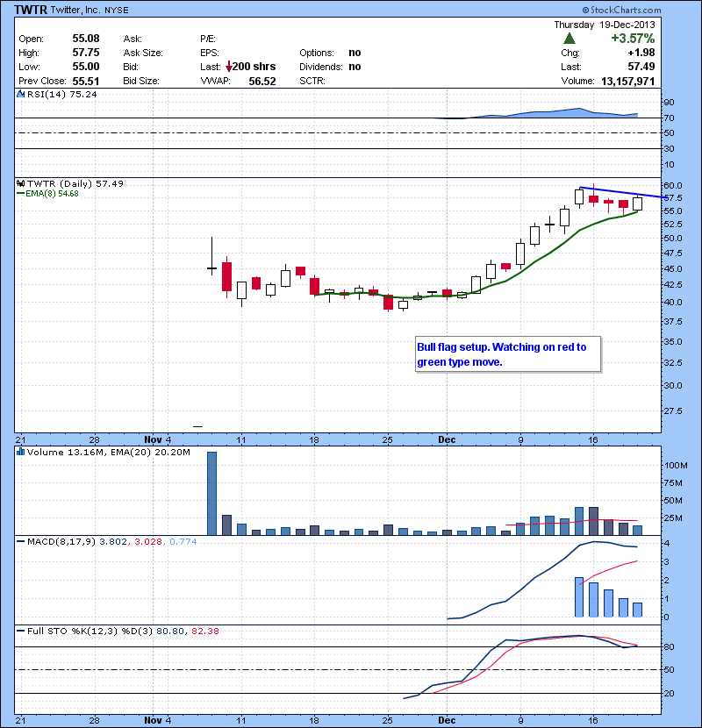Click the green up-triangle change indicator
Screen dimensions: 702x728
[x=569, y=38]
